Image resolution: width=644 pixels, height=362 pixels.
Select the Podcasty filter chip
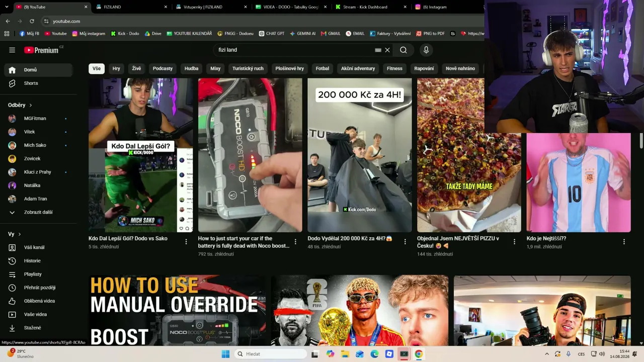pos(163,68)
